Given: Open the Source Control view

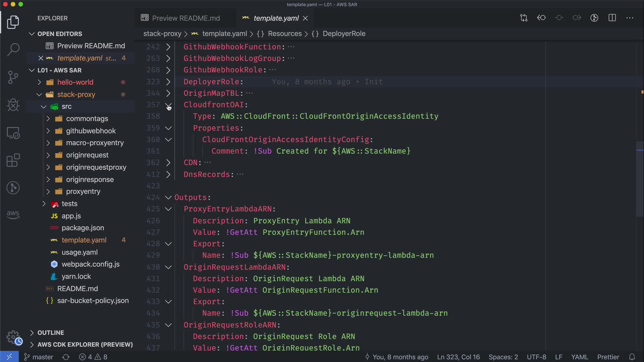Looking at the screenshot, I should (x=13, y=77).
